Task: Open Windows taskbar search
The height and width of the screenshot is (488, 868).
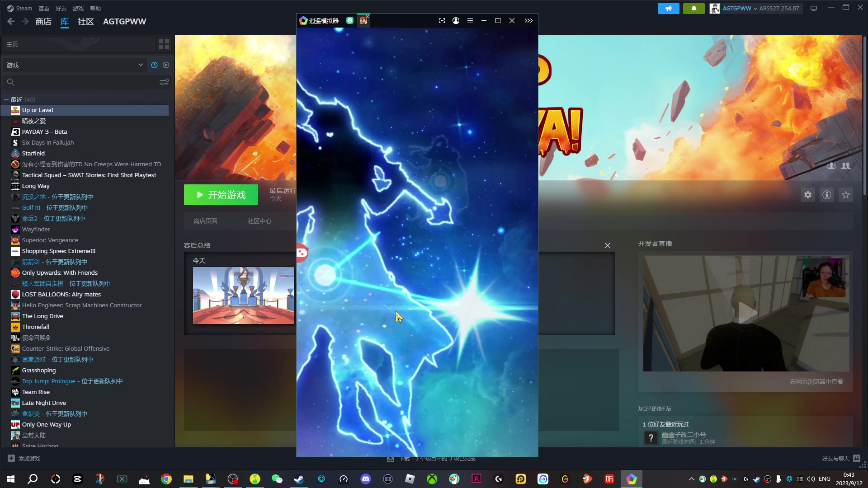Action: click(33, 479)
